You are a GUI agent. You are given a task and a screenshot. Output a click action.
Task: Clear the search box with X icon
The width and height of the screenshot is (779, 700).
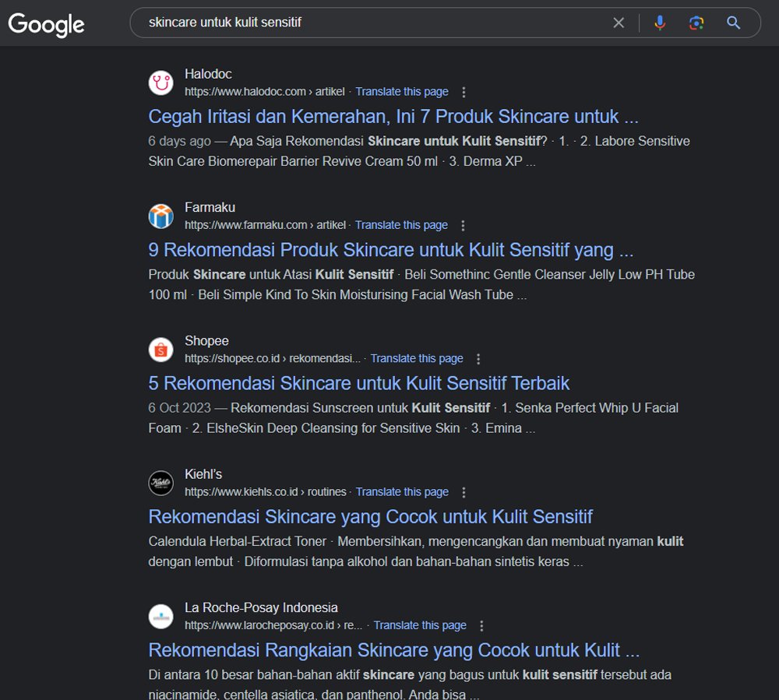pyautogui.click(x=619, y=23)
